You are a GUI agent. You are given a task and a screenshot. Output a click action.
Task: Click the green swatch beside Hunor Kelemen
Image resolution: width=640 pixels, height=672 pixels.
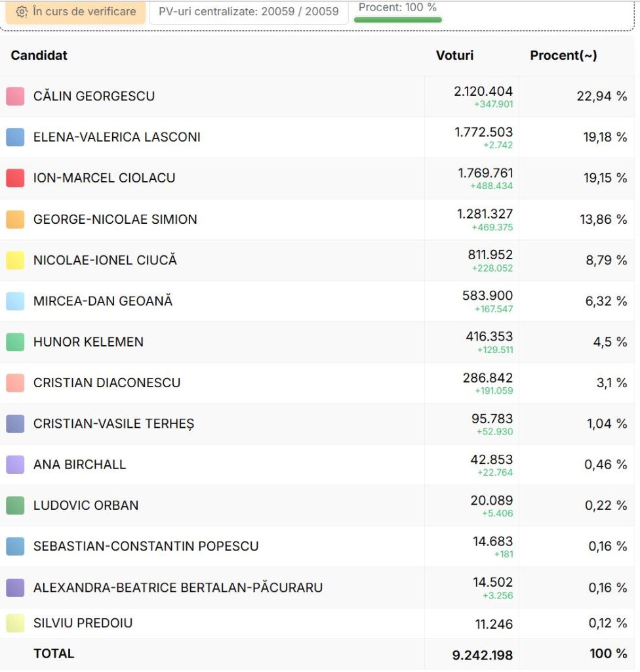pos(15,342)
